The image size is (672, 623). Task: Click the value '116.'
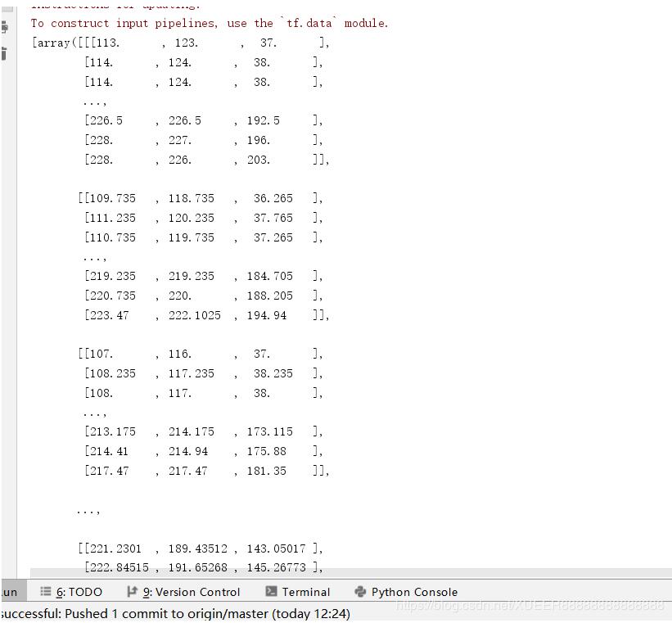click(x=180, y=354)
